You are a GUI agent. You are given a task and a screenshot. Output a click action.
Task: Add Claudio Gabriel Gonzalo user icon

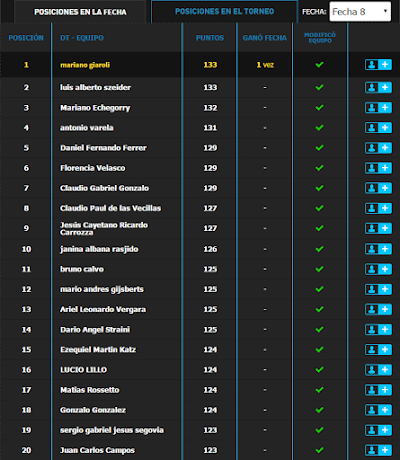(378, 188)
